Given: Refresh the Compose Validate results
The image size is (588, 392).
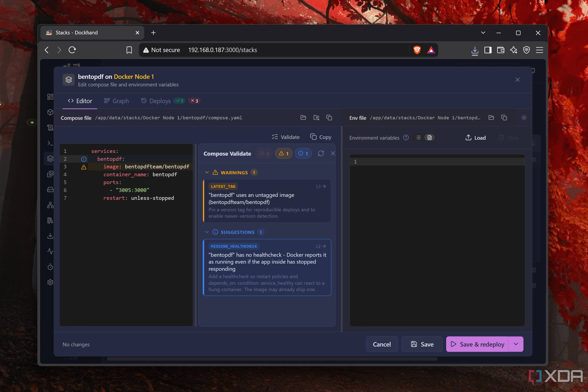Looking at the screenshot, I should click(x=321, y=153).
